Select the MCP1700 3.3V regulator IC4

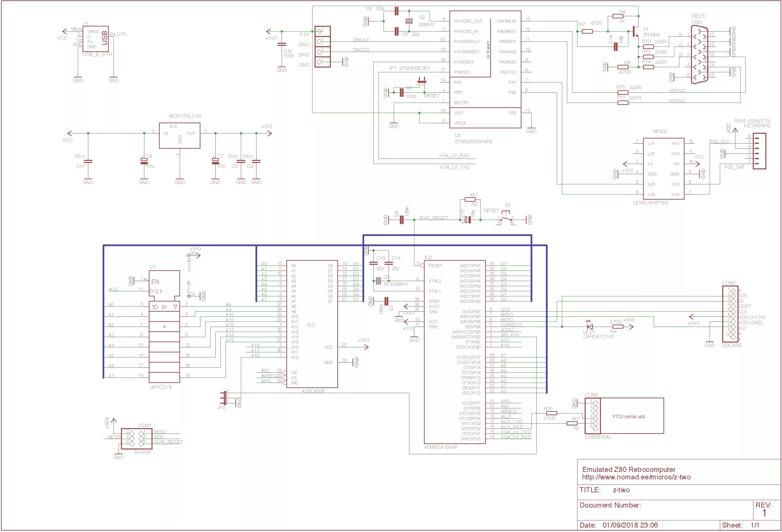[x=179, y=136]
